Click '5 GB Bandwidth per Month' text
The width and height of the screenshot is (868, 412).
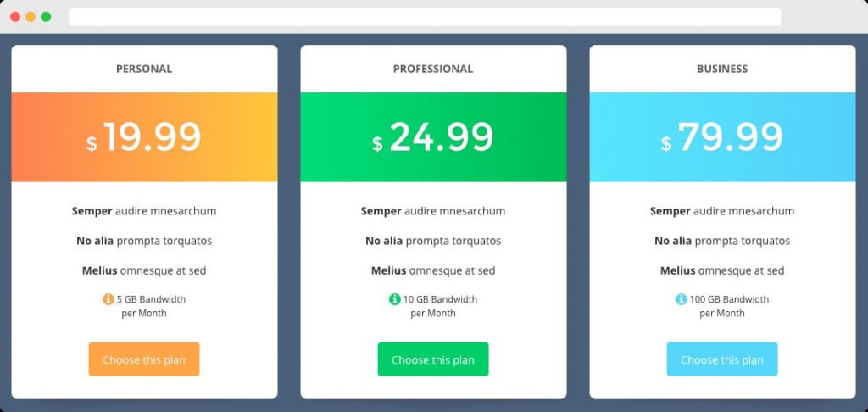151,306
